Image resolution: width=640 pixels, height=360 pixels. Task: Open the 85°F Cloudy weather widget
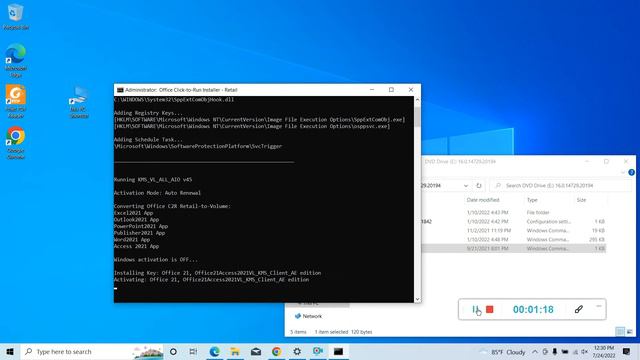(x=503, y=352)
